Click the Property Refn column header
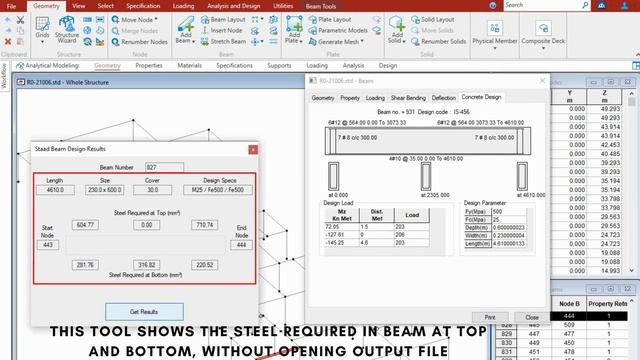This screenshot has width=640, height=360. pyautogui.click(x=607, y=304)
